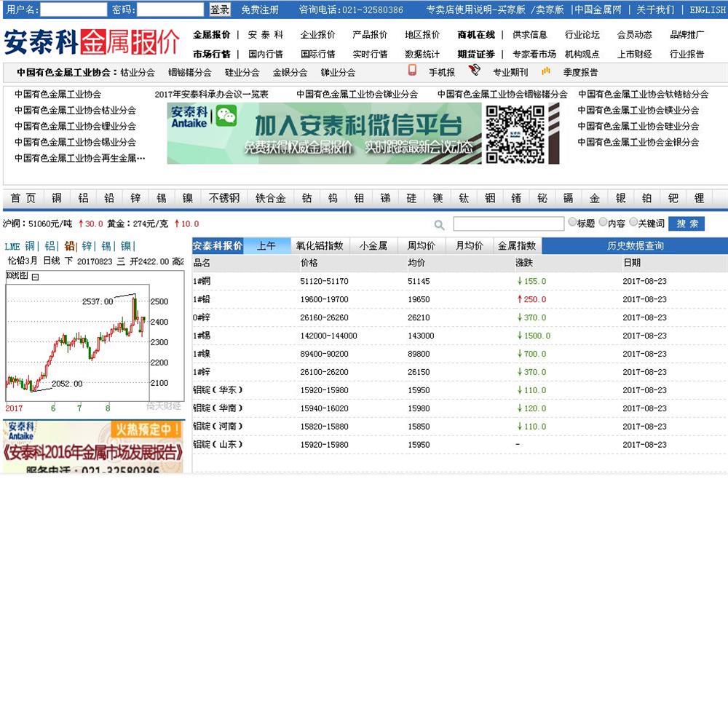Open the 钴业分会 association link
The height and width of the screenshot is (704, 728).
pyautogui.click(x=138, y=73)
